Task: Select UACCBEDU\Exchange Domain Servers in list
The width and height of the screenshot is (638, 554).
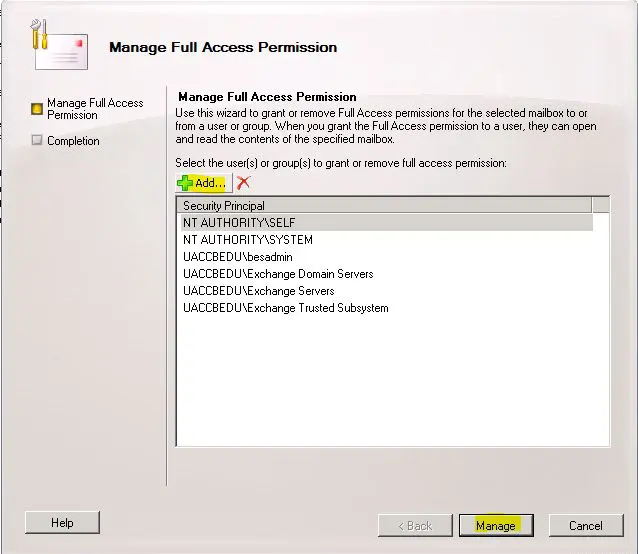Action: [278, 274]
